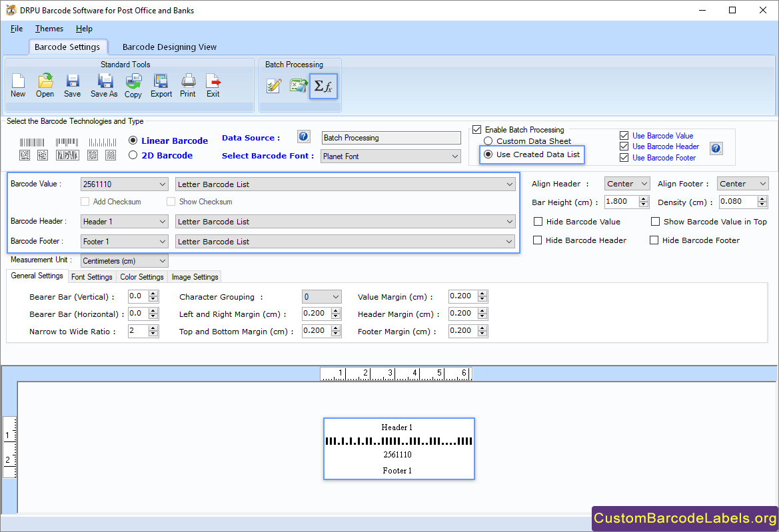The height and width of the screenshot is (532, 779).
Task: Check Show Barcode Value in Top
Action: pos(655,221)
